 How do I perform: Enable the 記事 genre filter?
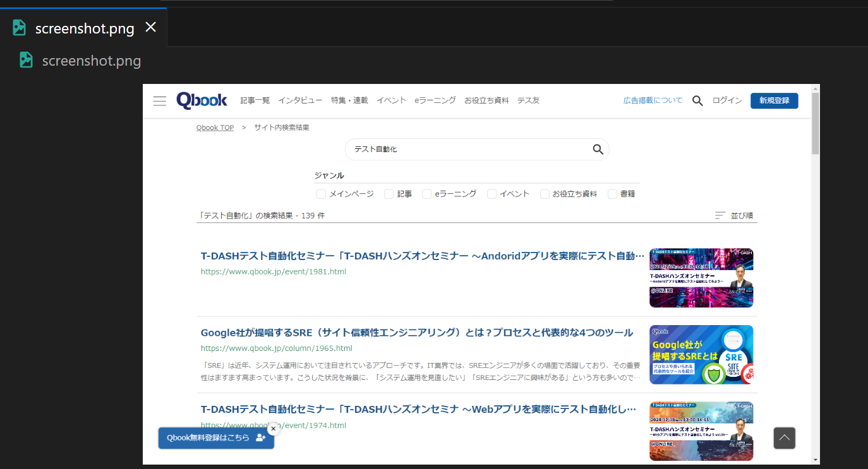(389, 194)
